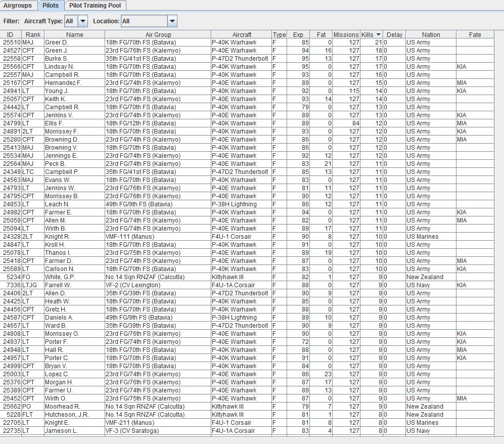Click Thanos I. name cell
The height and width of the screenshot is (444, 504).
[75, 253]
